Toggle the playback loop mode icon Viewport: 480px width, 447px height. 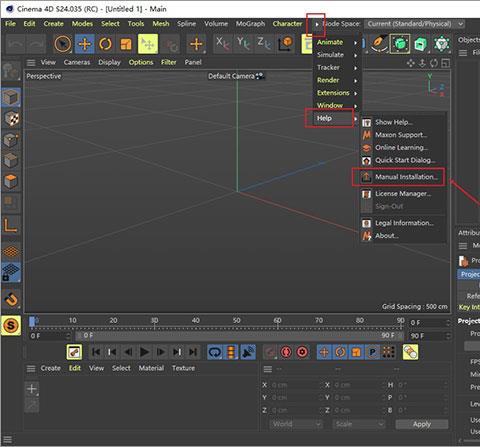tap(215, 352)
